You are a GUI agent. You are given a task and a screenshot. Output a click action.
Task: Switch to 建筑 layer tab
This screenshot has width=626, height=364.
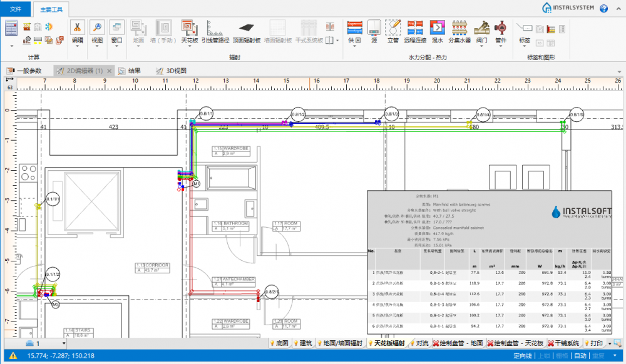306,343
